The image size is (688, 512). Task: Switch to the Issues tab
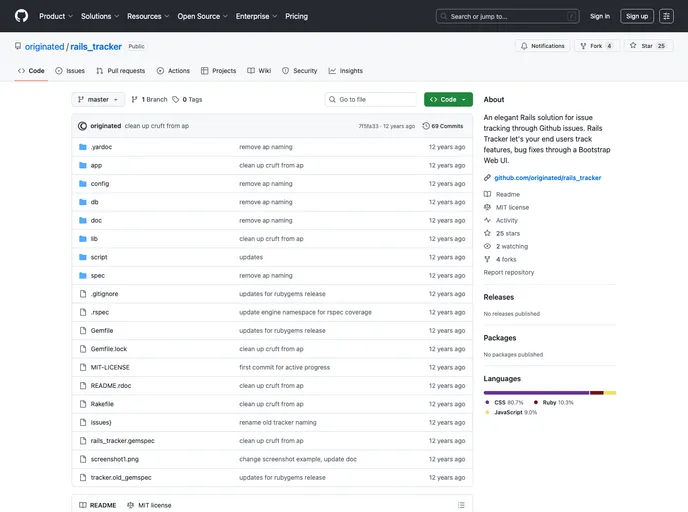[x=70, y=71]
